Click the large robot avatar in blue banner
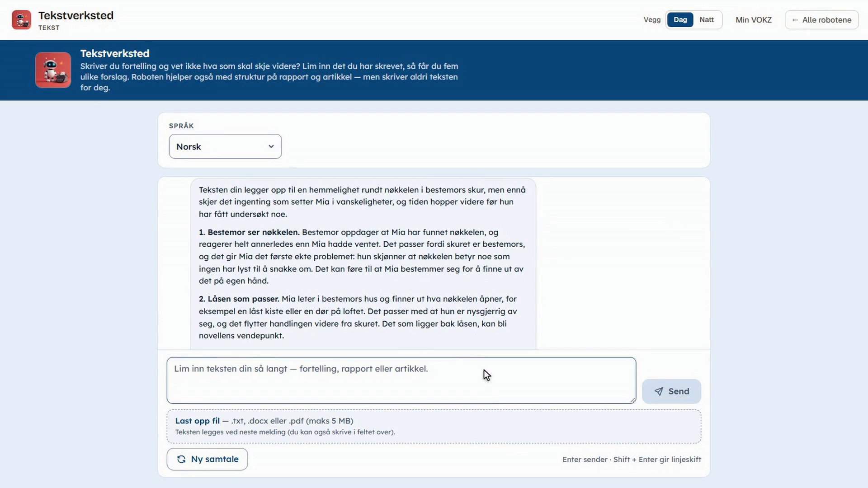Viewport: 868px width, 488px height. 53,70
